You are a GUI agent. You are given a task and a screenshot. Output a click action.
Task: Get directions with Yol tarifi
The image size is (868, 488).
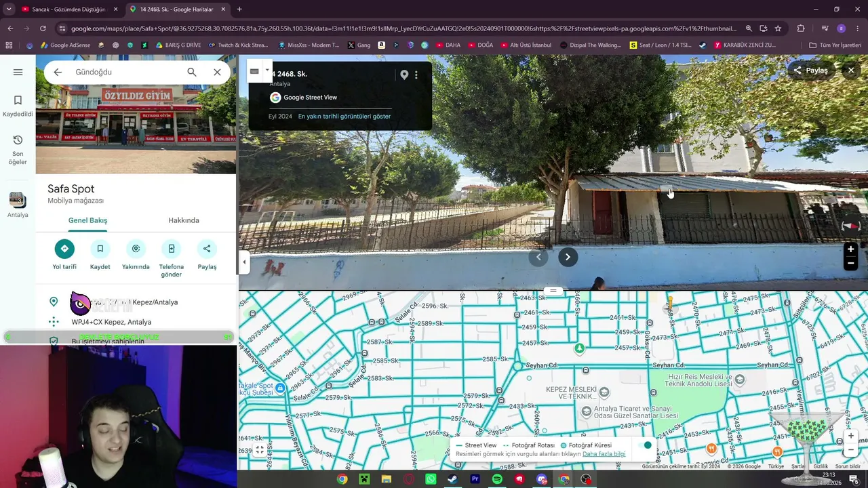pyautogui.click(x=64, y=255)
